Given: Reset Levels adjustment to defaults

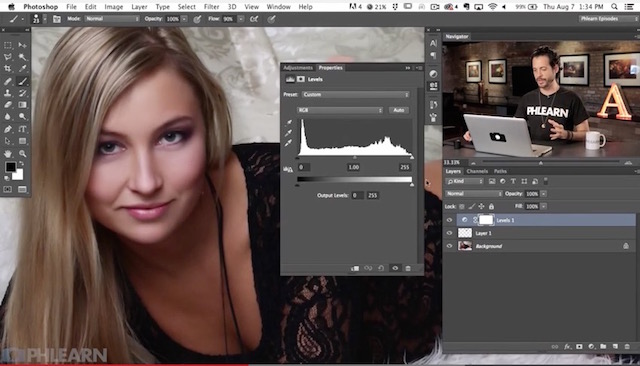Looking at the screenshot, I should (x=381, y=268).
